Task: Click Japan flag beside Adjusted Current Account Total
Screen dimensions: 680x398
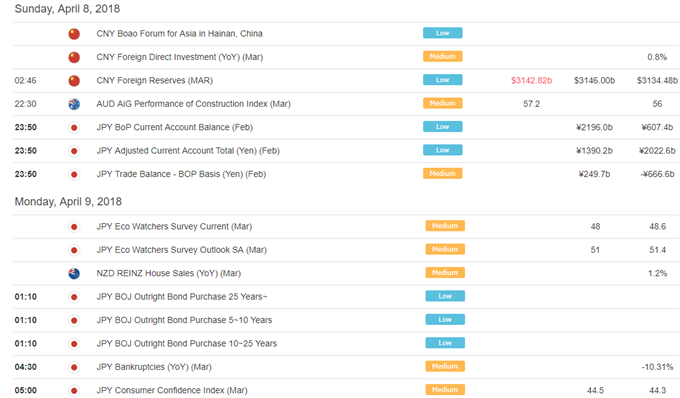Action: click(74, 151)
